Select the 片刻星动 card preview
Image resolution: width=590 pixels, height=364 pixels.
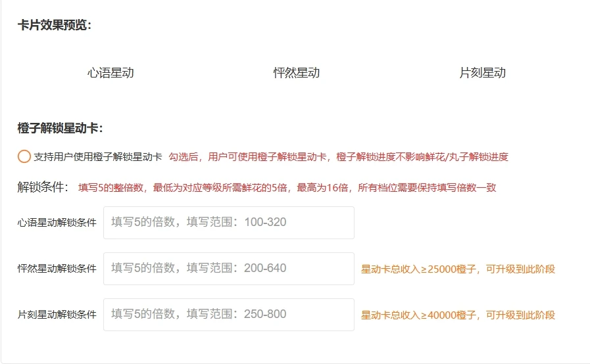pyautogui.click(x=482, y=73)
